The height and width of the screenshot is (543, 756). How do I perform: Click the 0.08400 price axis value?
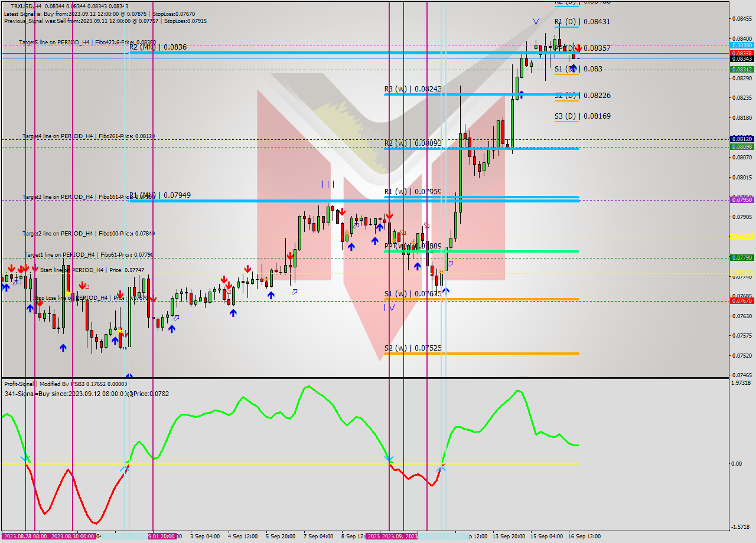(x=742, y=38)
